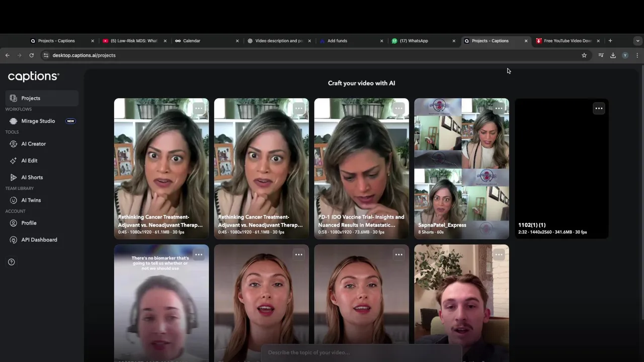Open the SapnaPatel_Express shorts project
This screenshot has width=644, height=362.
point(462,168)
